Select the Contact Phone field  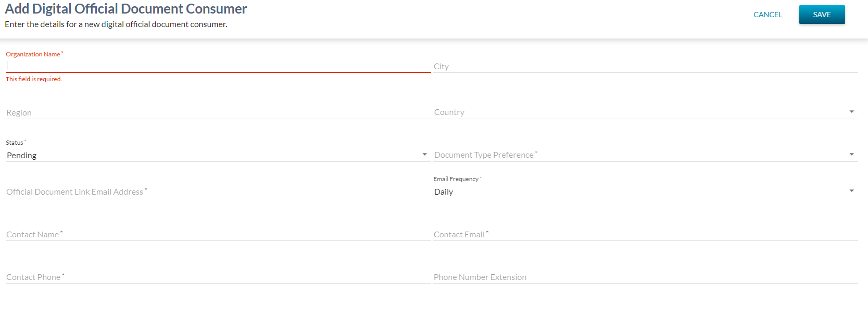point(218,277)
